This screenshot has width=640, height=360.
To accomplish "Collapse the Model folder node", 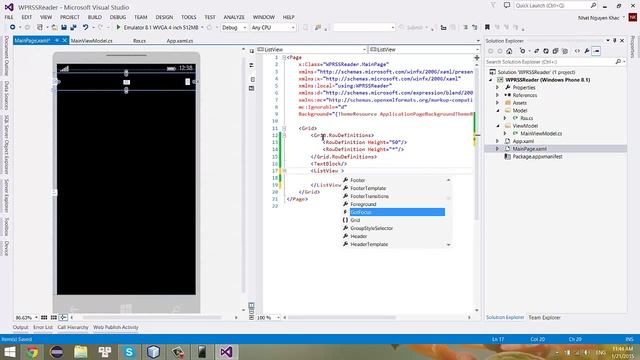I will (x=498, y=110).
